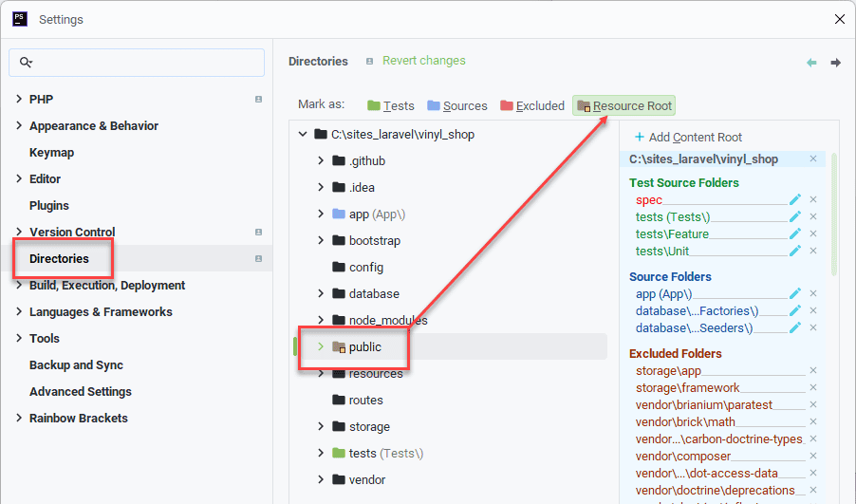Expand the PHP settings category
Viewport: 856px width, 504px height.
click(x=19, y=99)
